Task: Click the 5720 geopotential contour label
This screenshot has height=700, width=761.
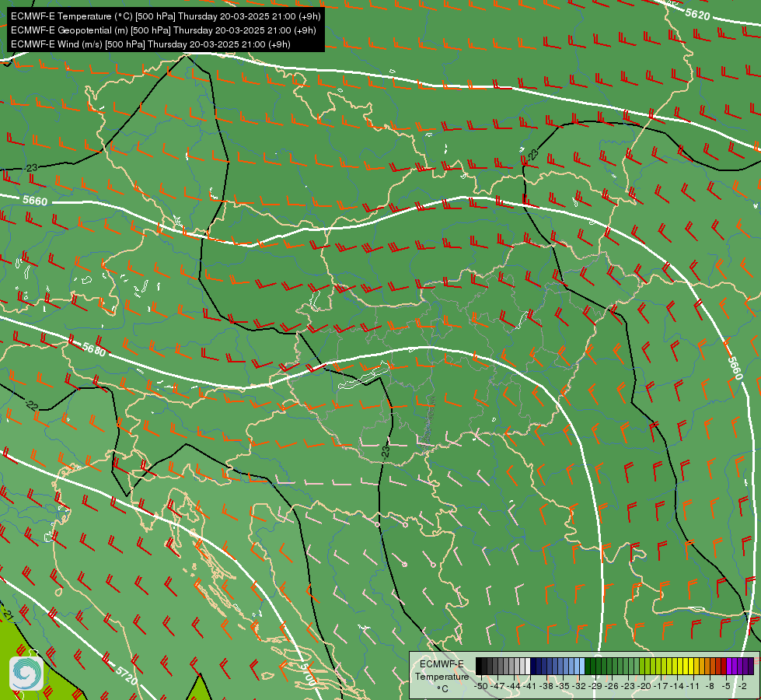Action: (x=126, y=676)
